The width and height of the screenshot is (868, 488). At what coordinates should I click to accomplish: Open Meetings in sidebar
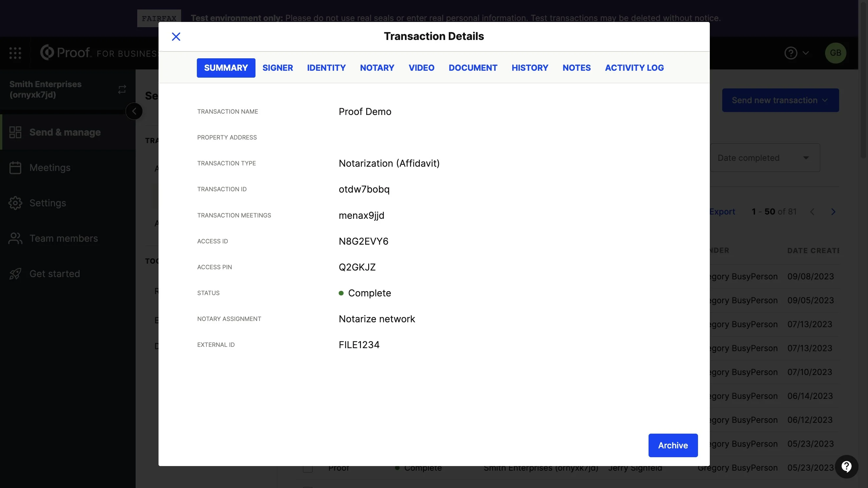coord(68,167)
